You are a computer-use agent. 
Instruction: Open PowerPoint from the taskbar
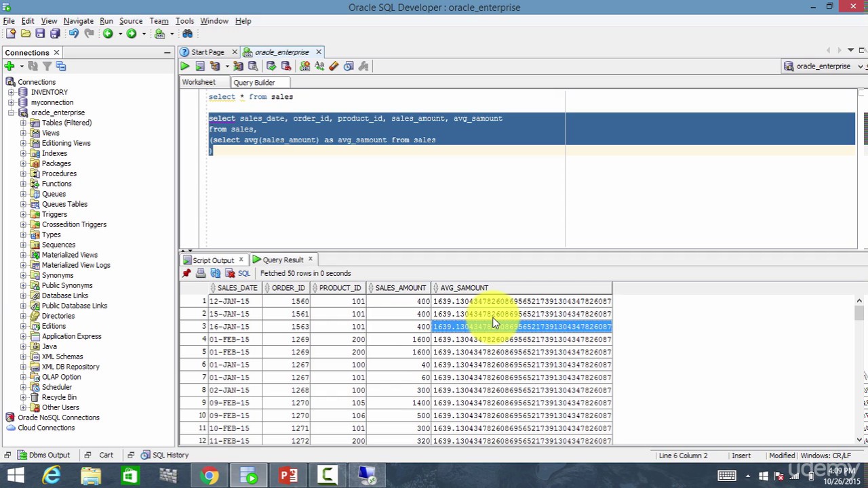(288, 476)
